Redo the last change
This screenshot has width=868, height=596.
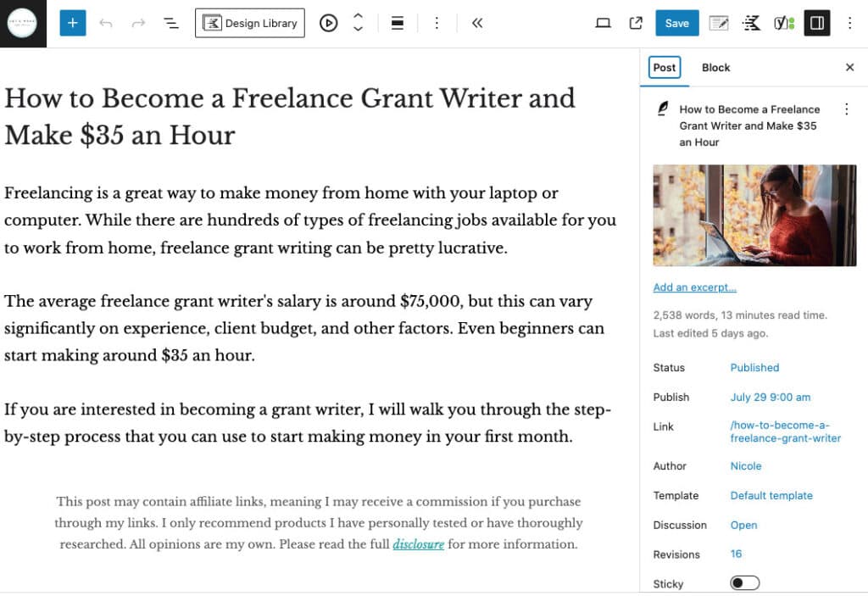click(137, 23)
